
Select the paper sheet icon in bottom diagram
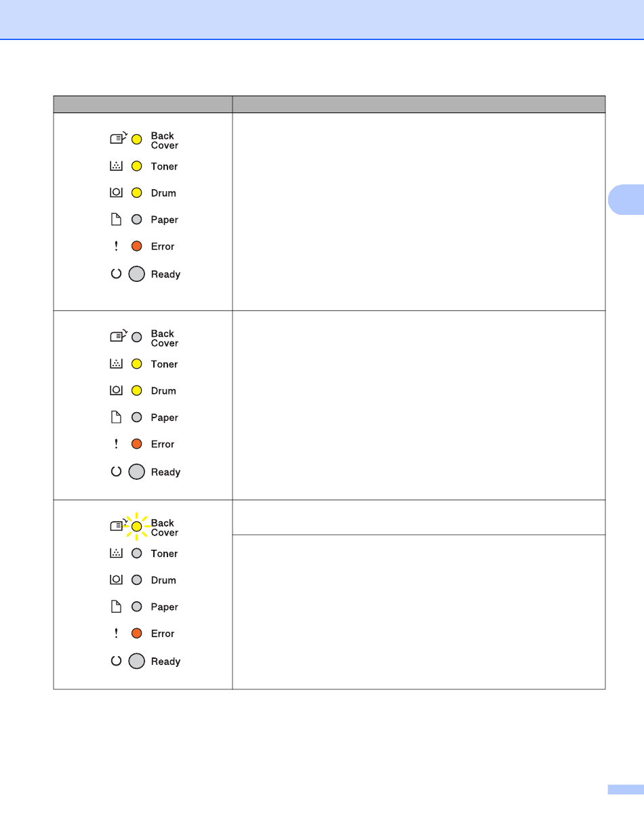click(116, 607)
